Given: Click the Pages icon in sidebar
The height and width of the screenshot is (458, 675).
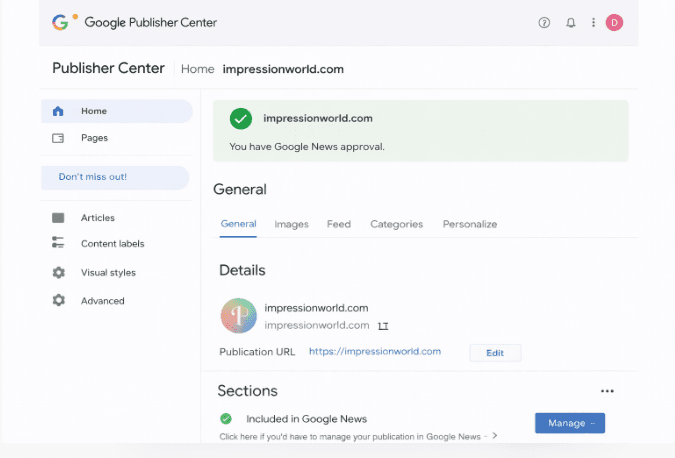Looking at the screenshot, I should click(x=58, y=138).
